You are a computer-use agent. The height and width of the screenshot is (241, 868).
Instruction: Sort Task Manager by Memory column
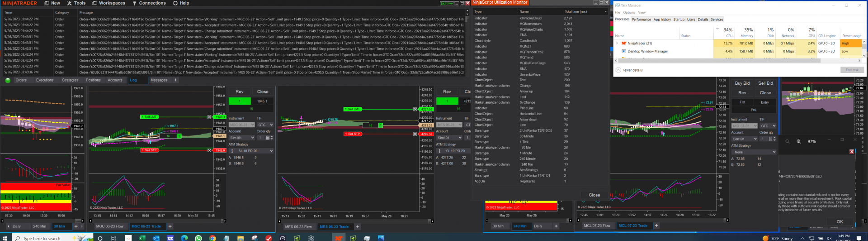(745, 33)
